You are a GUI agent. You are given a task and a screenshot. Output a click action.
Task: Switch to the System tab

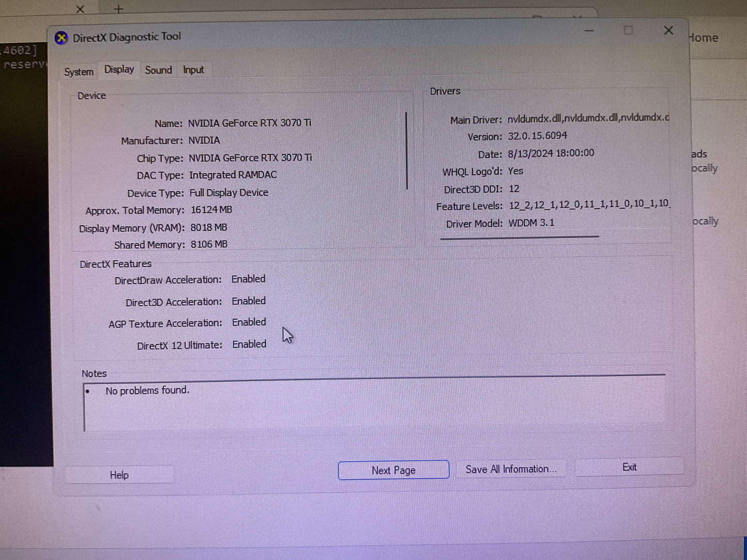[79, 72]
